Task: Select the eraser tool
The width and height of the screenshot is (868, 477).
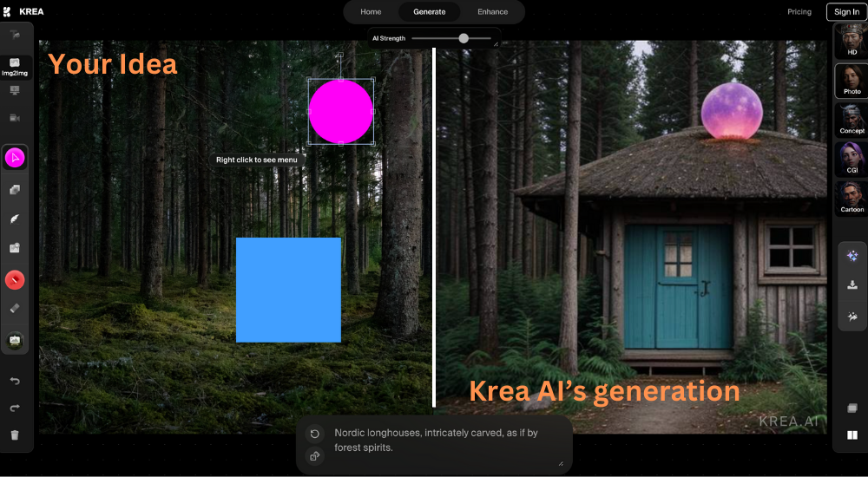Action: 15,308
